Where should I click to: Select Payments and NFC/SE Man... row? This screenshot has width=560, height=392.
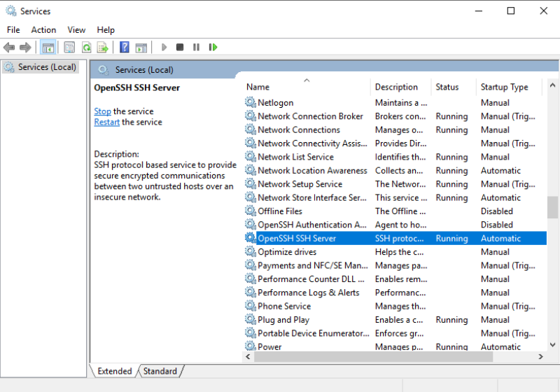pos(395,265)
